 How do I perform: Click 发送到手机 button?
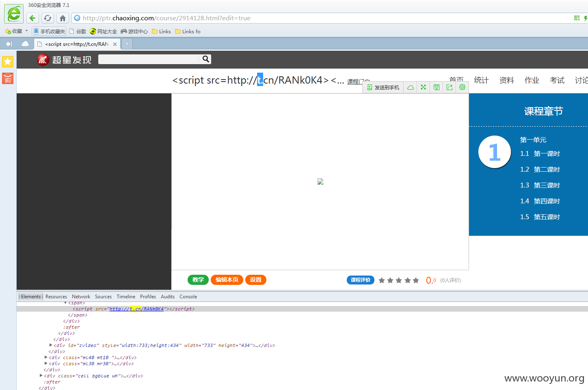tap(383, 87)
